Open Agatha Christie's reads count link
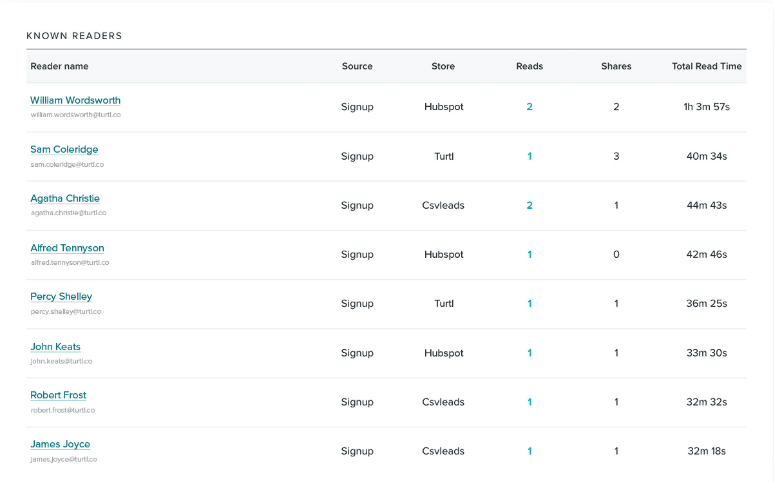 pyautogui.click(x=529, y=206)
